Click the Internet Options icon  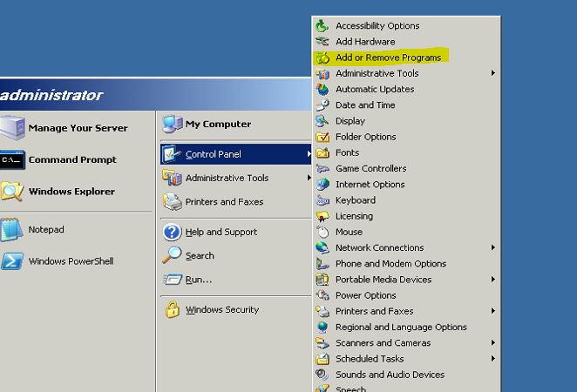pos(322,184)
